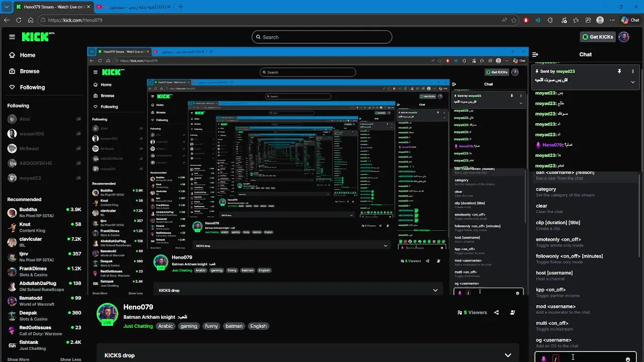Open a new tab in the real browser tab strip
The image size is (644, 362).
pyautogui.click(x=181, y=7)
